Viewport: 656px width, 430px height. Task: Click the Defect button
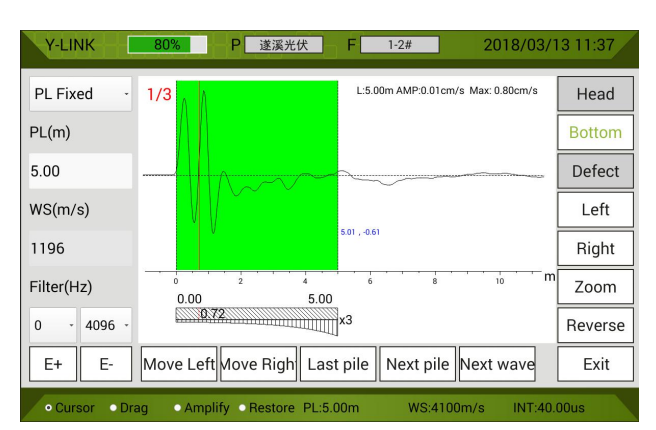595,171
